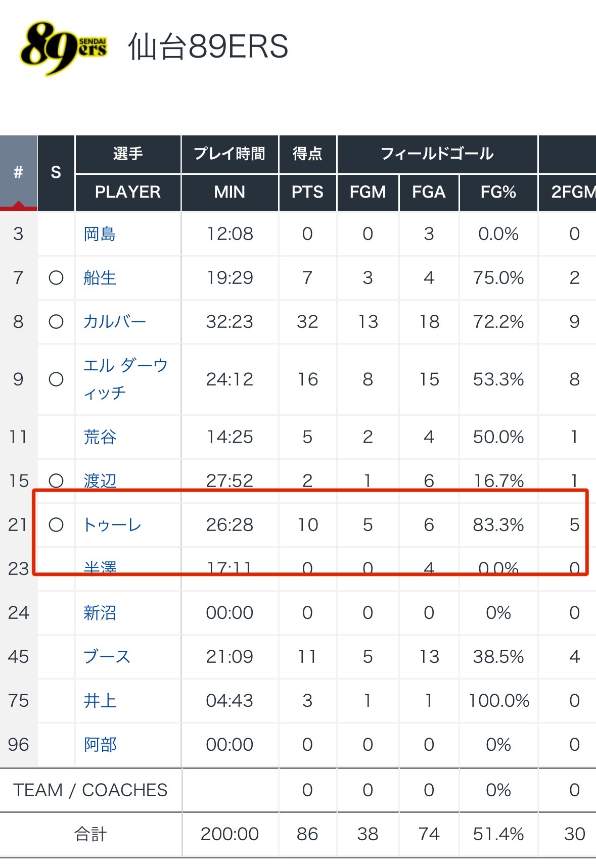Open player 岡島's profile link
The width and height of the screenshot is (596, 868).
[x=100, y=234]
